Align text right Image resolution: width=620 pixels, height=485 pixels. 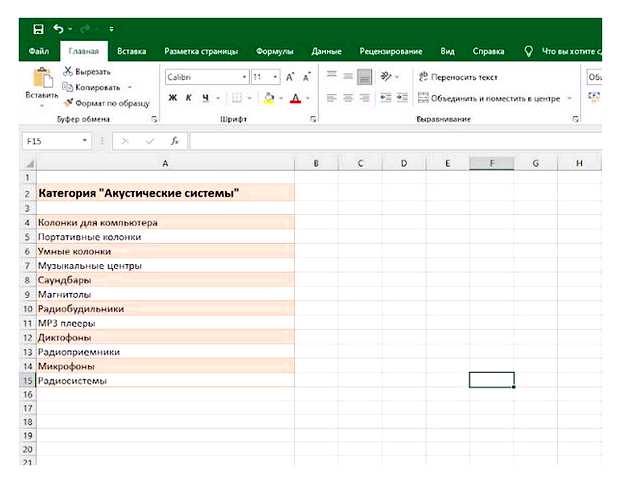click(365, 98)
